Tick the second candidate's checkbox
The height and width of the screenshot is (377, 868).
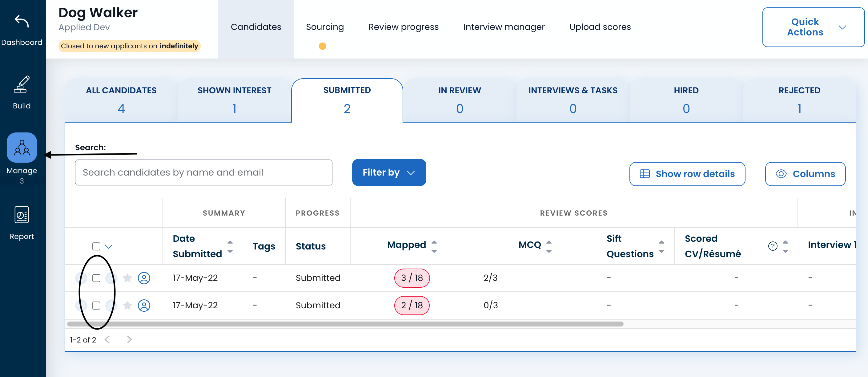(96, 306)
